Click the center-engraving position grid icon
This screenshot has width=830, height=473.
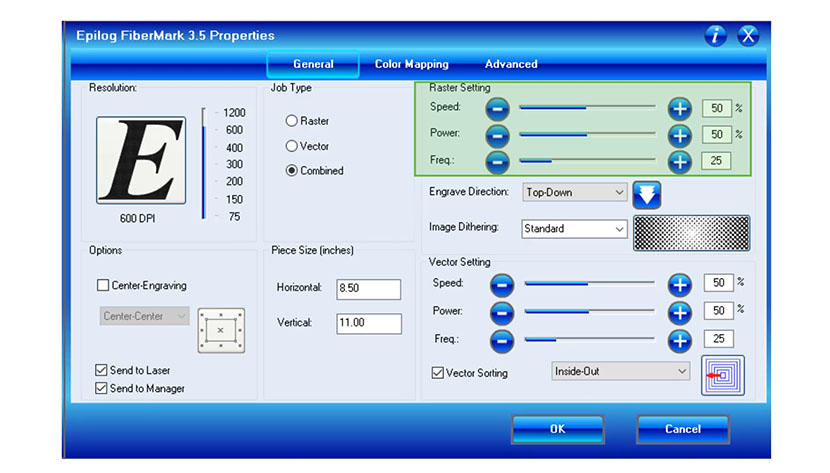tap(221, 329)
